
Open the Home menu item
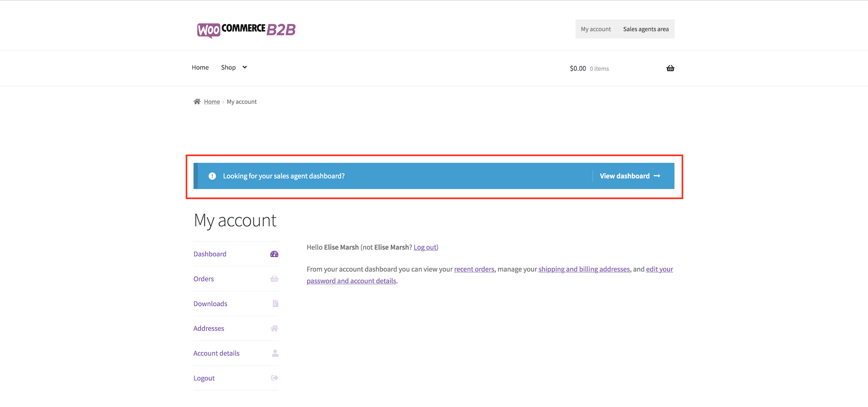pyautogui.click(x=200, y=67)
